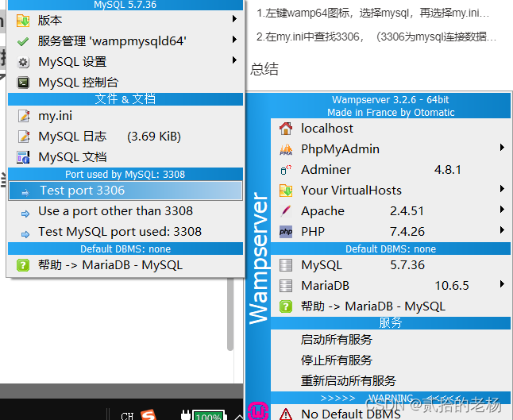Click the Adminer icon
Viewport: 513px width, 420px height.
click(x=286, y=170)
